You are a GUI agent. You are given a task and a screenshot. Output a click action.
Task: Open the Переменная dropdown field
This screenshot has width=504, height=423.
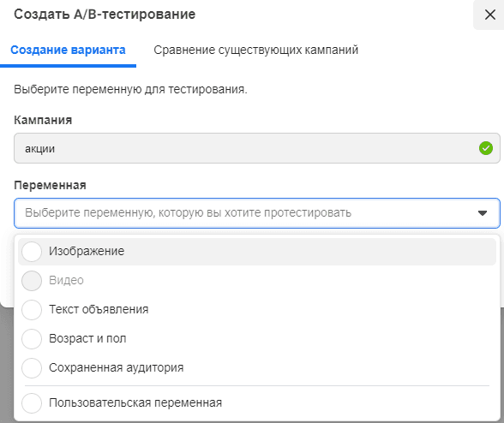pyautogui.click(x=257, y=213)
